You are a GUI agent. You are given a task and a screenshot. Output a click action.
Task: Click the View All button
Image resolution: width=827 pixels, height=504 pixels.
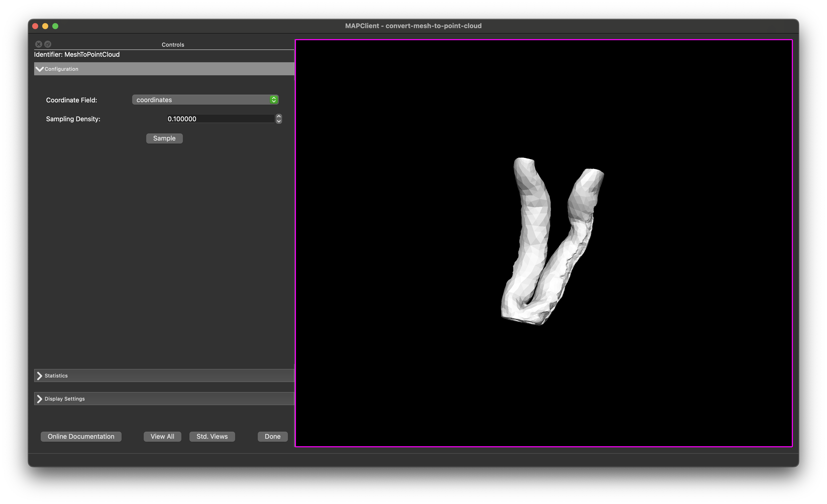pos(163,436)
